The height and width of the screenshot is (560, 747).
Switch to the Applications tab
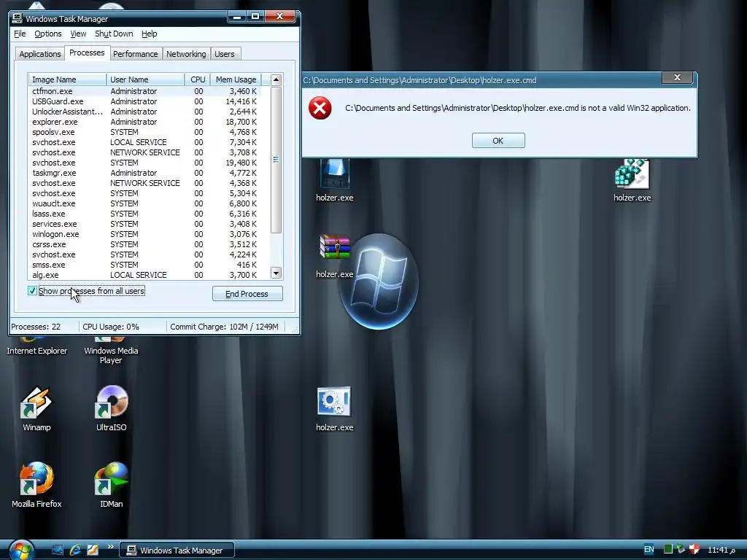coord(40,54)
